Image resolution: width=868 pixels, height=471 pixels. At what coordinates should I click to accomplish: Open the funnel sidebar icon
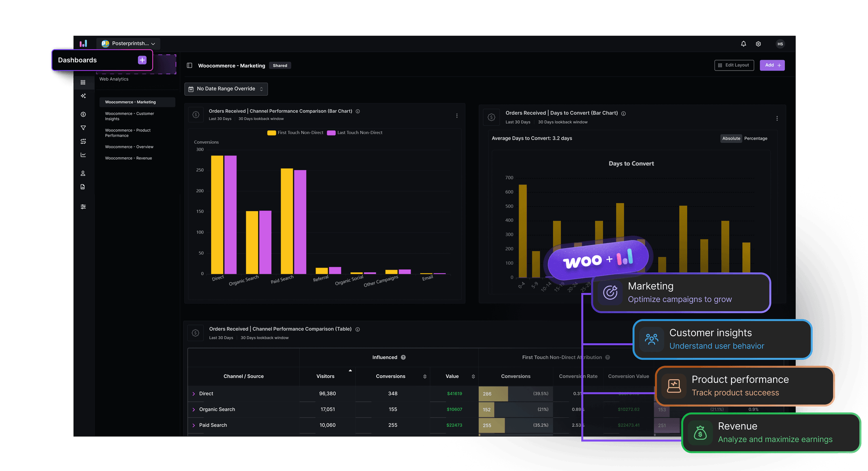[83, 128]
